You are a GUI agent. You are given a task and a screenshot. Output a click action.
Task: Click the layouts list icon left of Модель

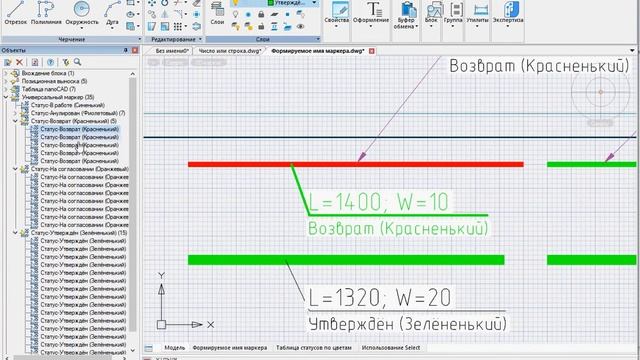[x=149, y=348]
